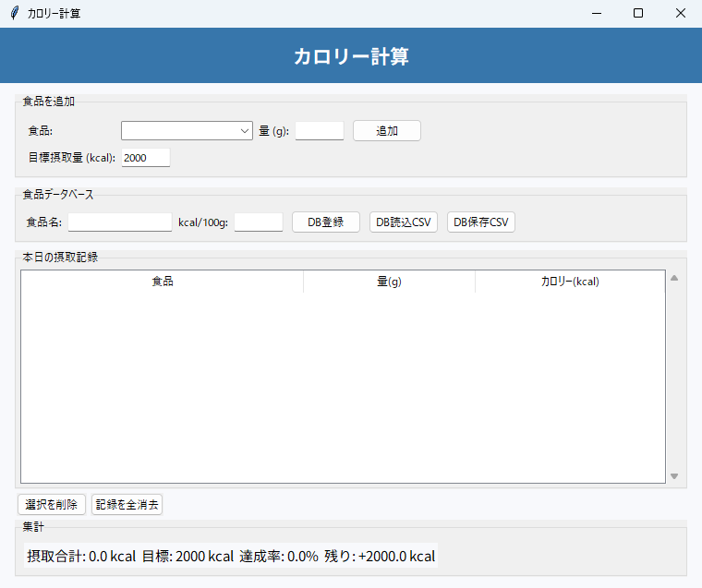Viewport: 702px width, 588px height.
Task: Click the 記録を全消去 button
Action: [127, 505]
